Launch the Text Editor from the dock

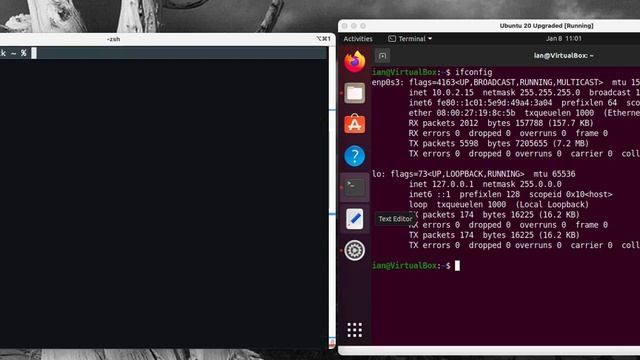coord(354,219)
